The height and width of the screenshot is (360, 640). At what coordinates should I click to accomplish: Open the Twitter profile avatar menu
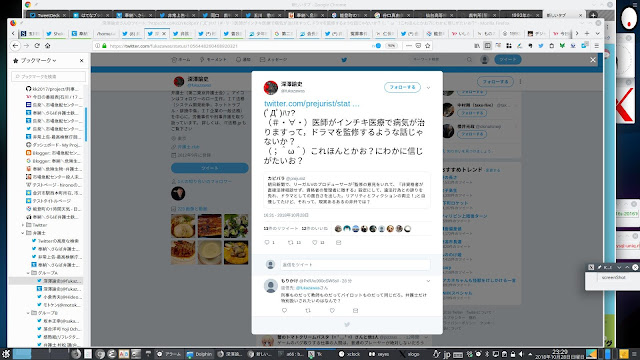click(484, 60)
